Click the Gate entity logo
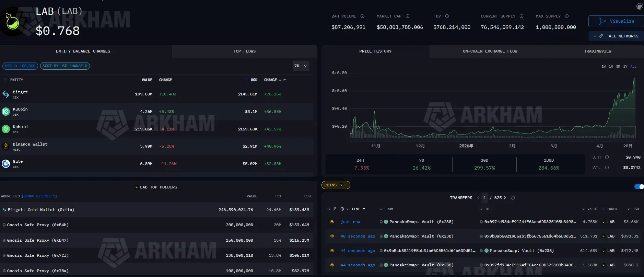The width and height of the screenshot is (644, 277). pyautogui.click(x=6, y=164)
